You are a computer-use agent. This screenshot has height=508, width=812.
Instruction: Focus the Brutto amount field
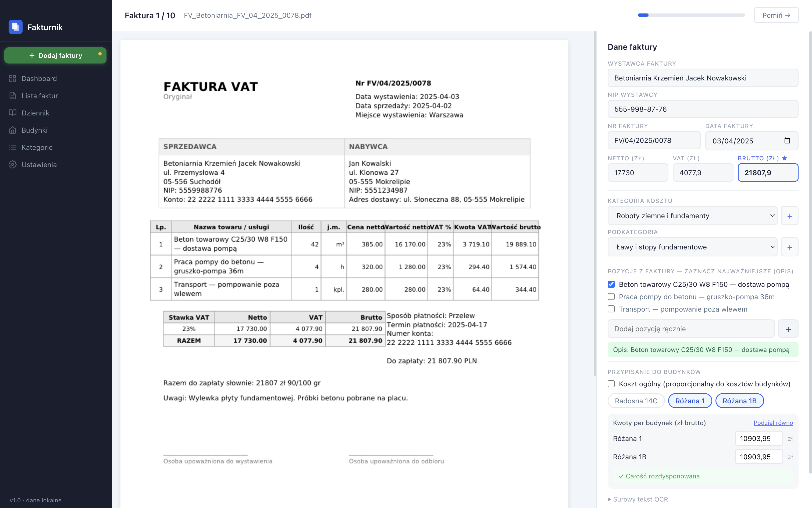768,173
